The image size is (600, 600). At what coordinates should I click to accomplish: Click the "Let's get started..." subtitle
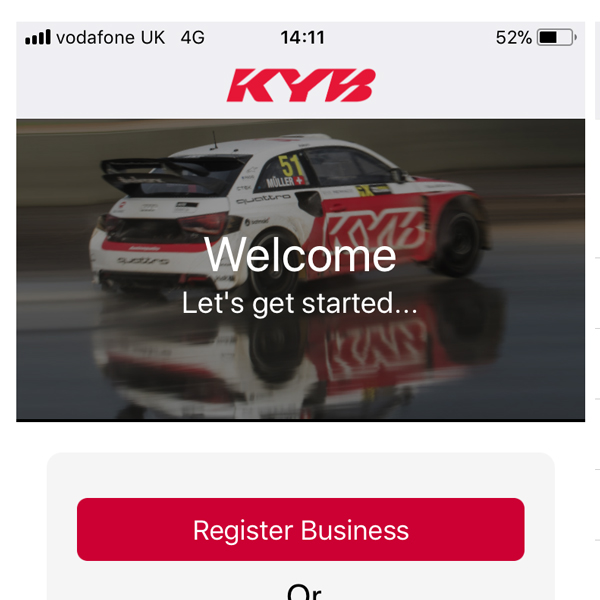coord(300,303)
